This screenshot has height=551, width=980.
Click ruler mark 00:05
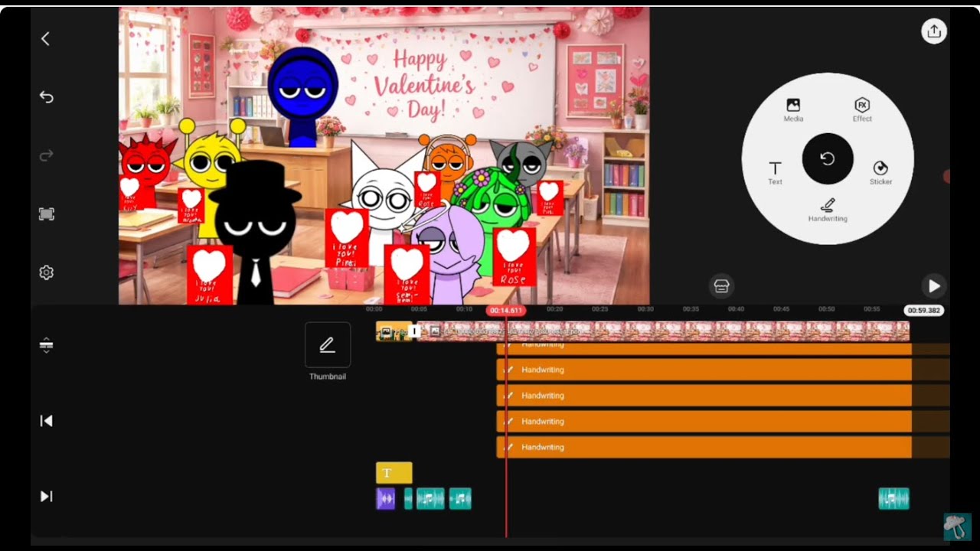[419, 309]
